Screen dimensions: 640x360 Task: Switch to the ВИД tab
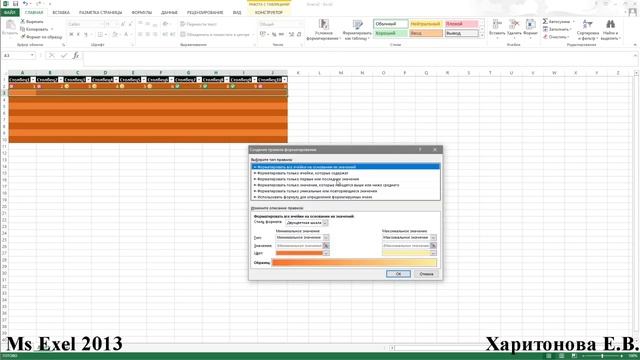pyautogui.click(x=237, y=13)
